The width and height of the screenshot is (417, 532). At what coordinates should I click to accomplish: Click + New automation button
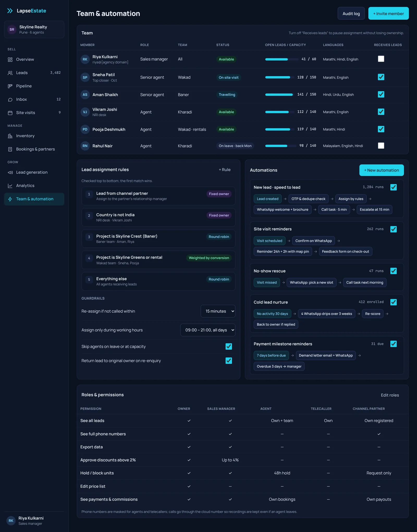[x=382, y=170]
